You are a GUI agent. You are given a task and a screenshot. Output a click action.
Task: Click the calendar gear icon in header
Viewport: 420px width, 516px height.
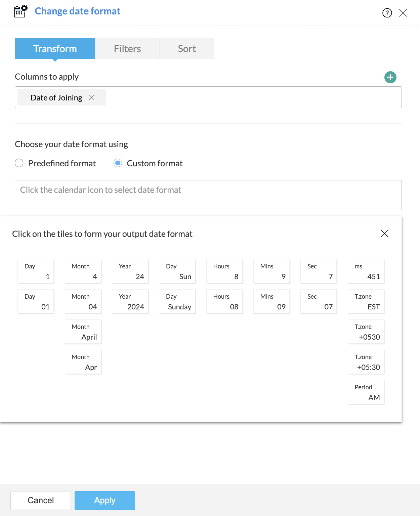[20, 11]
